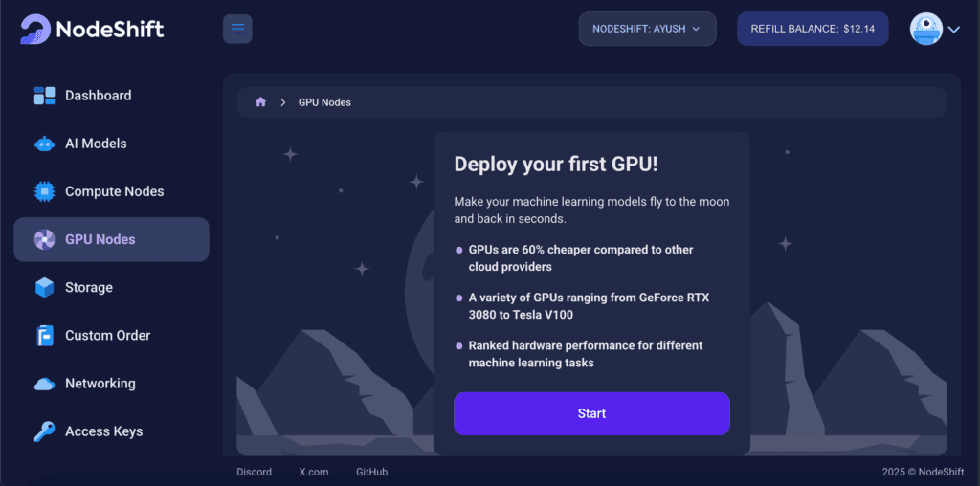Open the Storage menu item
The image size is (980, 486).
89,287
